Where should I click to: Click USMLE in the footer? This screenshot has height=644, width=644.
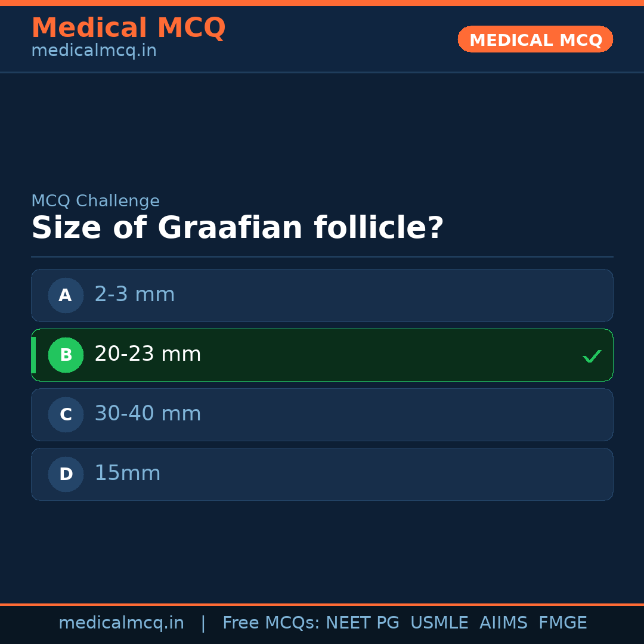[439, 623]
